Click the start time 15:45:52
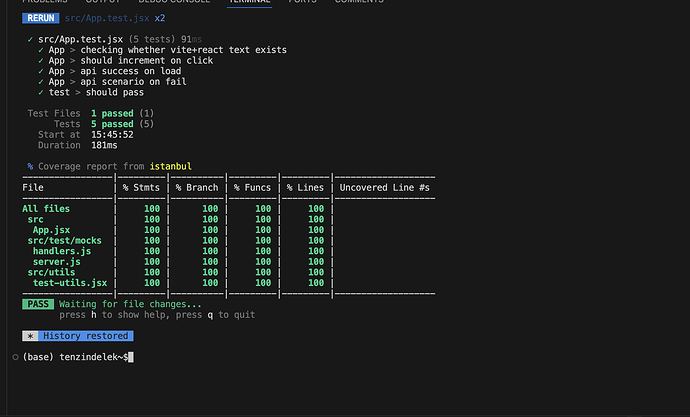 point(112,135)
